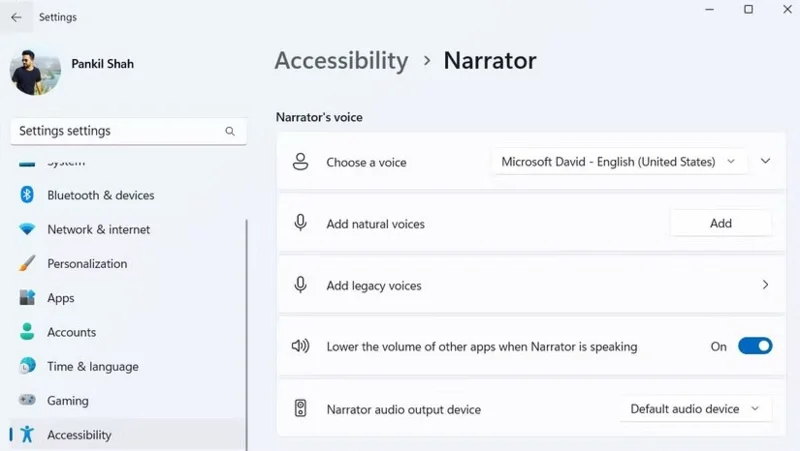Click the sidebar scrollbar
This screenshot has height=451, width=800.
[246, 335]
